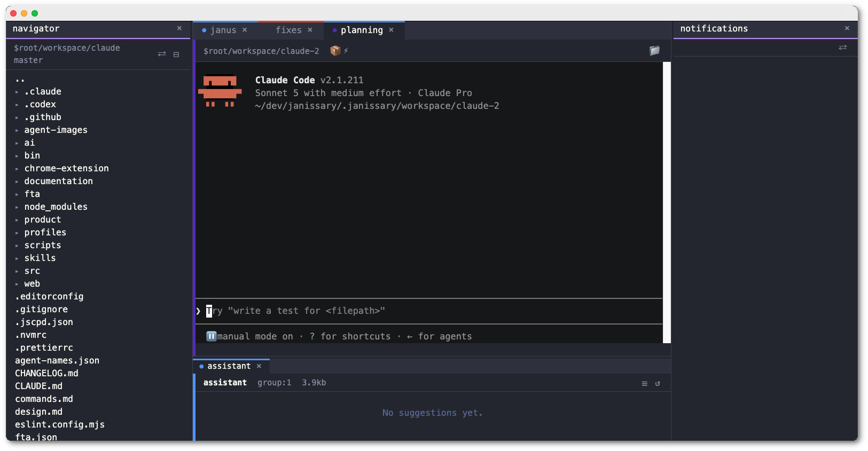Open the scripts folder

(43, 246)
